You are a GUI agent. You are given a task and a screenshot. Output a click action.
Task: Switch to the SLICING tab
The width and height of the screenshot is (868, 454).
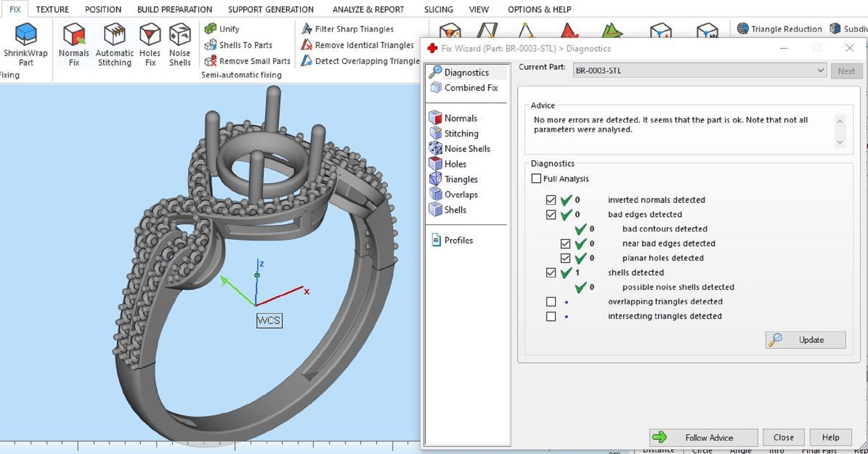[438, 9]
